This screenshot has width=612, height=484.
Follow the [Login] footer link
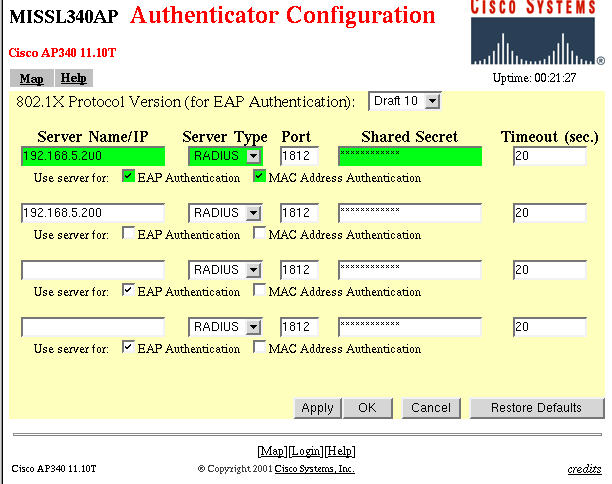306,452
